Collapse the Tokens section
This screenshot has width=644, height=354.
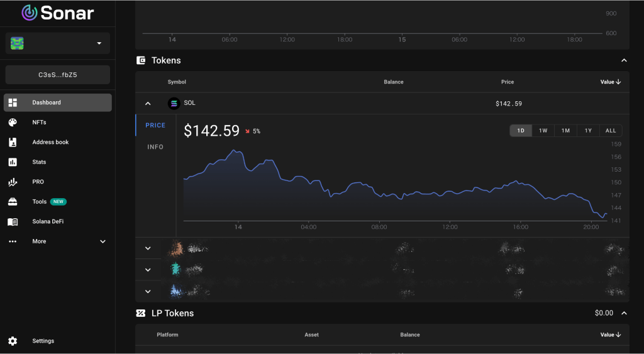click(x=624, y=60)
